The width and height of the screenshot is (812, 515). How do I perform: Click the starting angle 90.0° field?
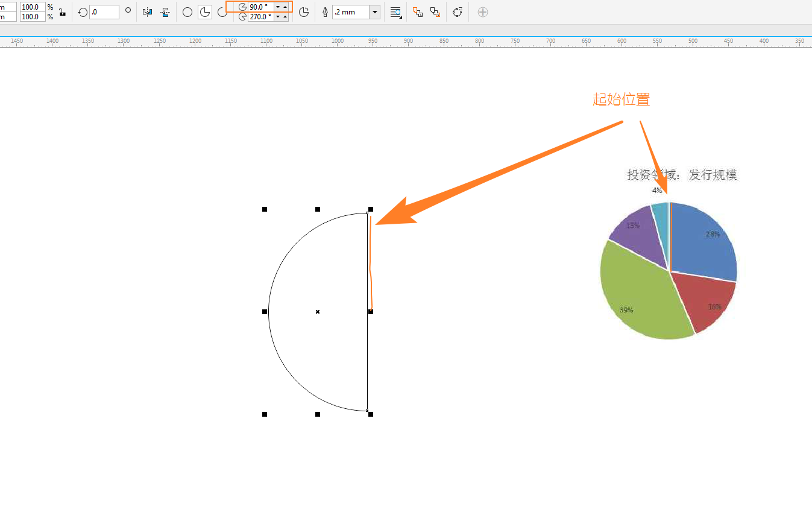tap(260, 7)
